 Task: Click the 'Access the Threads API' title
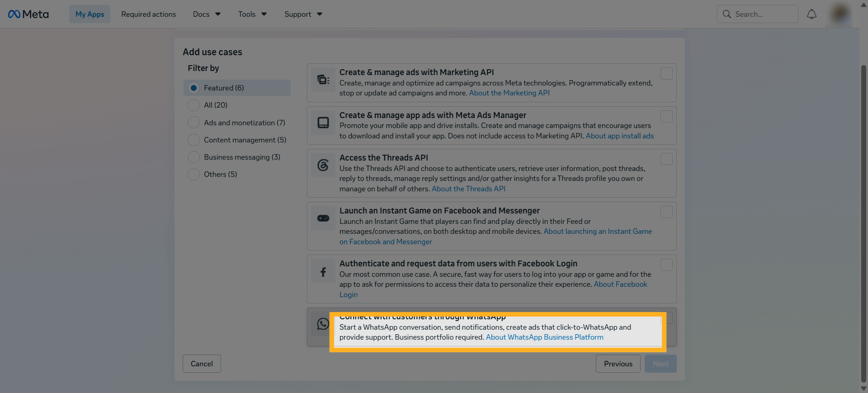[x=384, y=157]
